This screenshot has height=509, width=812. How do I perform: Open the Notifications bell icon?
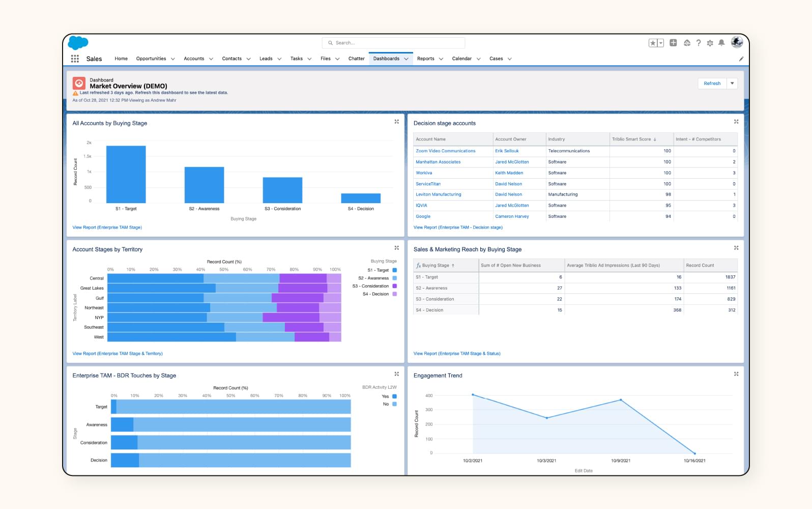pyautogui.click(x=721, y=43)
